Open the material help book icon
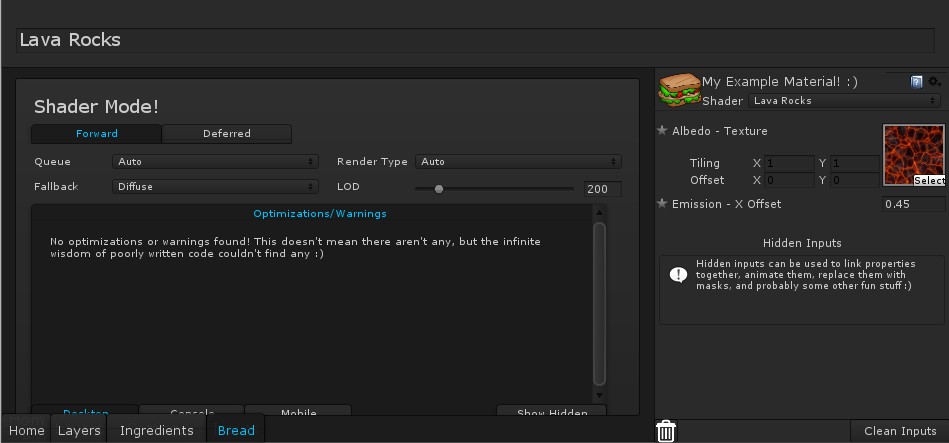 pyautogui.click(x=916, y=82)
